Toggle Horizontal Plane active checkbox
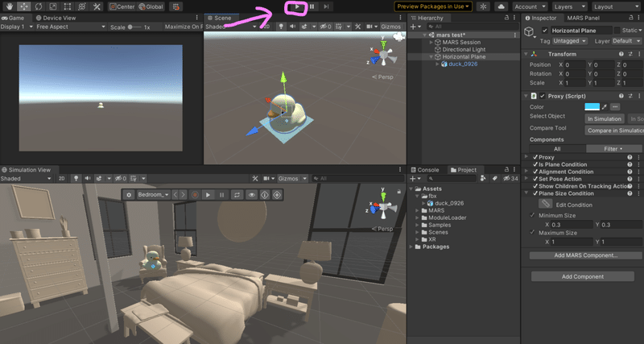 (545, 31)
